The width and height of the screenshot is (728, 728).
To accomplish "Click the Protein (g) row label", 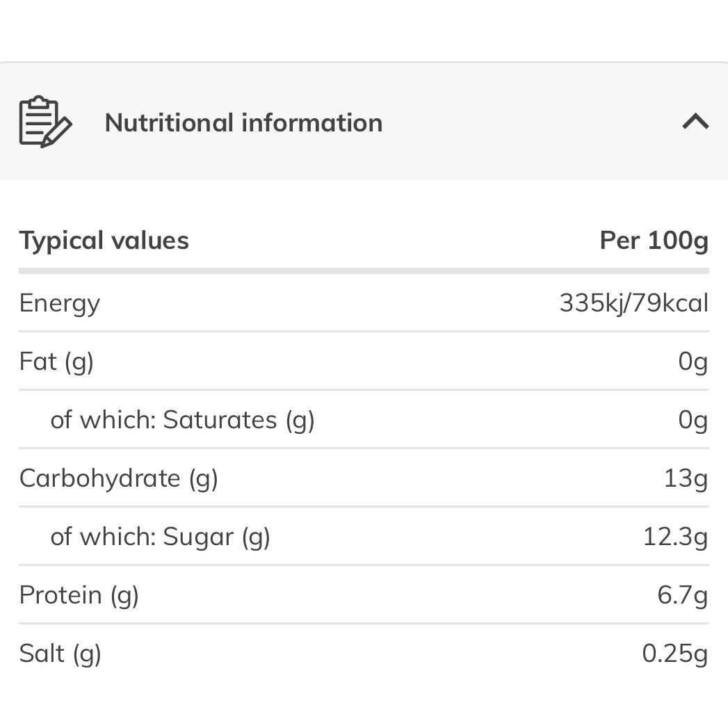I will click(x=79, y=595).
